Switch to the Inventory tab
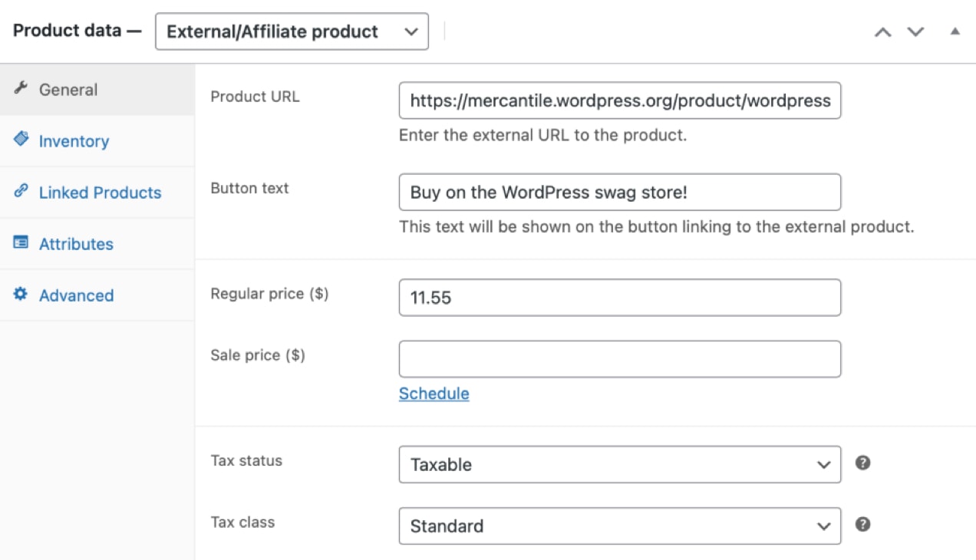Image resolution: width=976 pixels, height=560 pixels. [x=74, y=141]
